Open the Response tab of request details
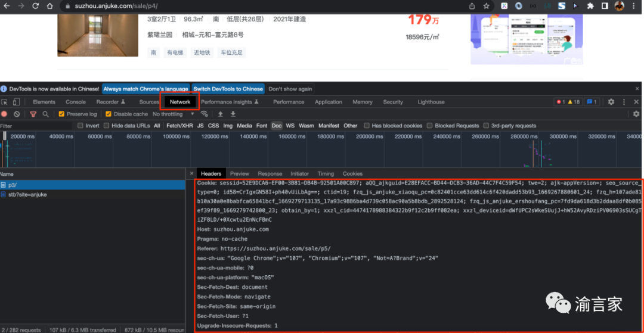Viewport: 644px width, 333px height. 270,174
